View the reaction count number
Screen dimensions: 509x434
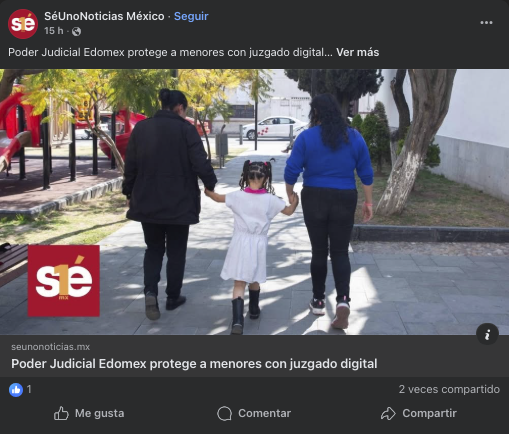point(29,389)
